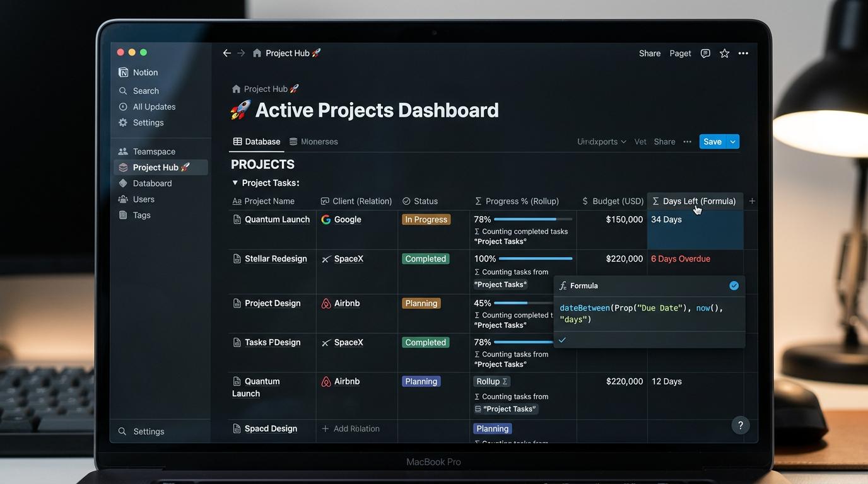Image resolution: width=868 pixels, height=484 pixels.
Task: Open the gear Settings item in sidebar
Action: [x=141, y=123]
